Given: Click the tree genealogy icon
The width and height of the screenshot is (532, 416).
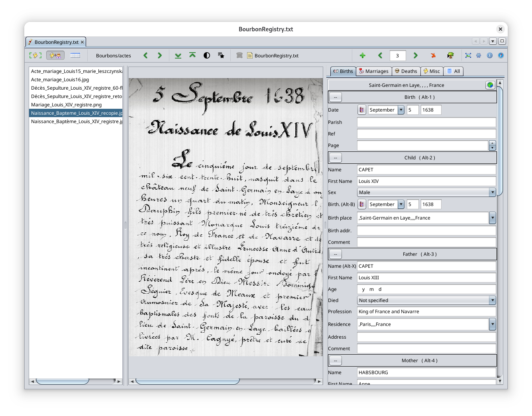Looking at the screenshot, I should point(451,55).
